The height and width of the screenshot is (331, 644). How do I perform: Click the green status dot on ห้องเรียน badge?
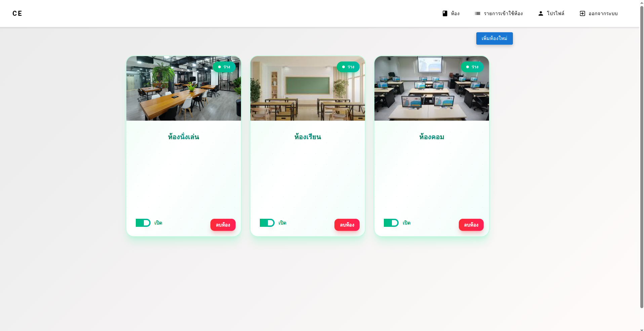point(344,67)
